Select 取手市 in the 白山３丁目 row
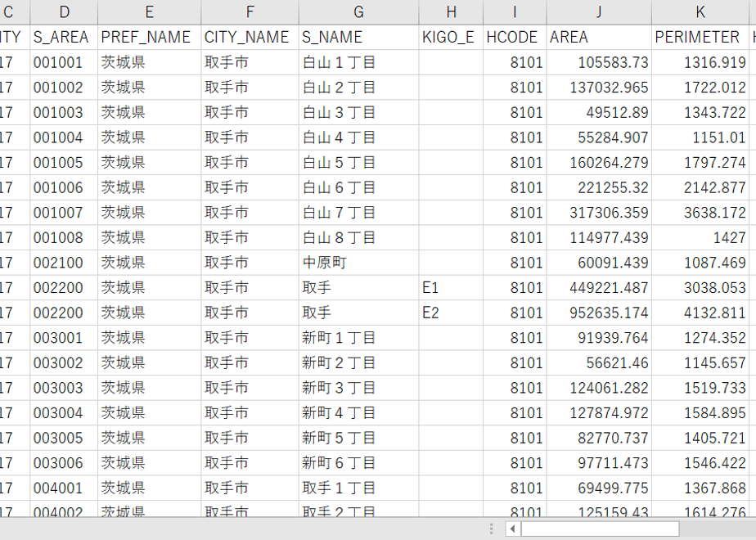 [x=250, y=112]
